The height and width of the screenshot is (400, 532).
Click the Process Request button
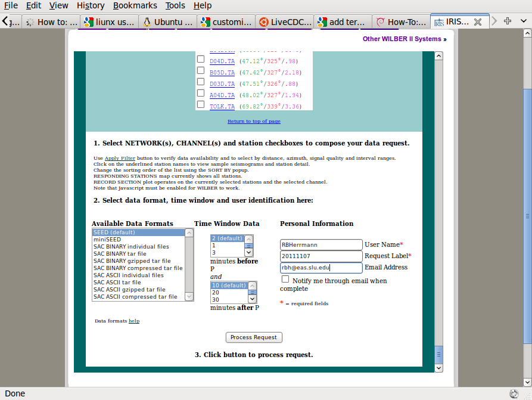[254, 337]
